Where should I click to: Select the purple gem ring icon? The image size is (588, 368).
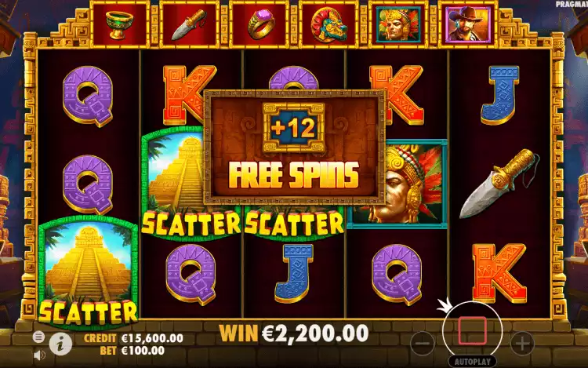260,24
